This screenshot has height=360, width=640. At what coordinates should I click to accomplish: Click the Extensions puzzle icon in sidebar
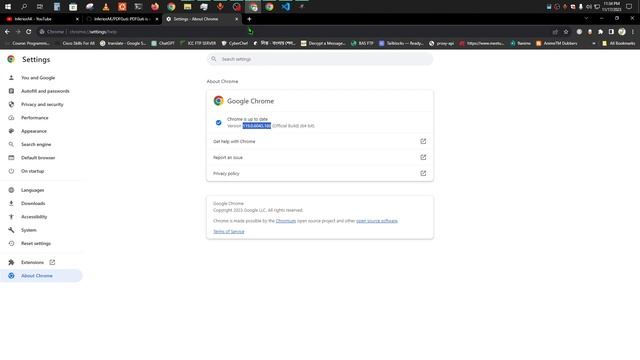(x=11, y=262)
